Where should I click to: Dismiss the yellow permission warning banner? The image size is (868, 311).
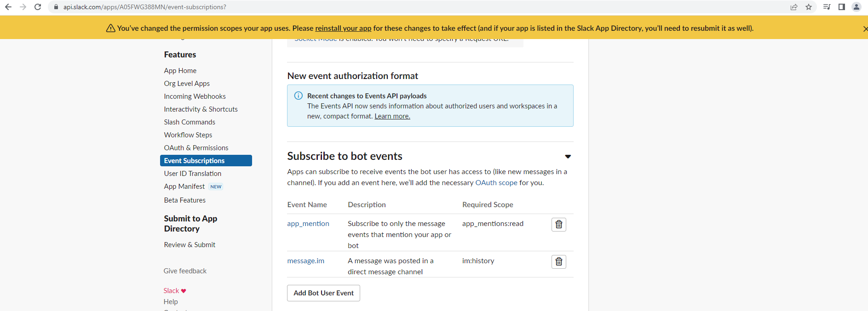pyautogui.click(x=865, y=28)
